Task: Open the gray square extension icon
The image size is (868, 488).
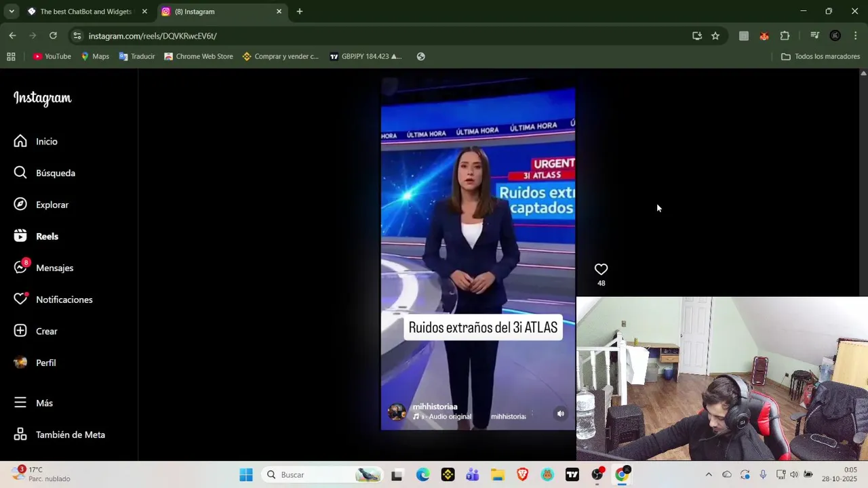Action: point(744,36)
